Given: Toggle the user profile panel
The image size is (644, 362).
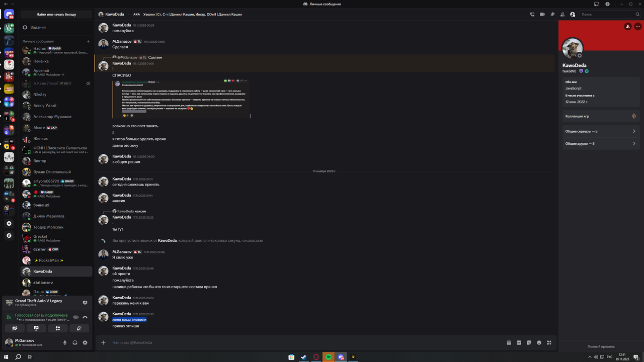Looking at the screenshot, I should [573, 15].
